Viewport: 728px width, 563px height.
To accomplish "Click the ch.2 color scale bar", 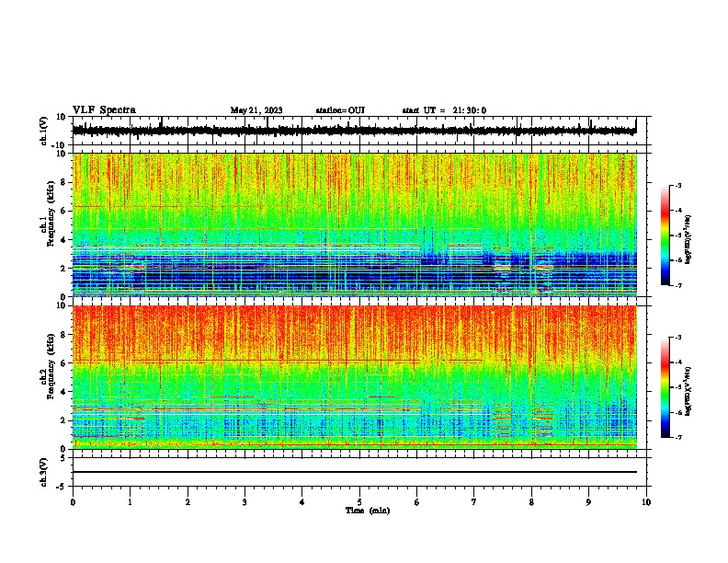I will pyautogui.click(x=665, y=387).
